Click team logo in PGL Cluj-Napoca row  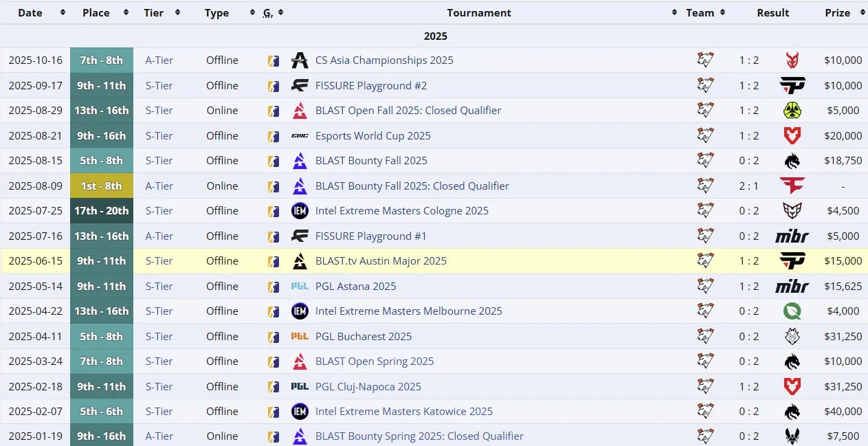point(706,386)
